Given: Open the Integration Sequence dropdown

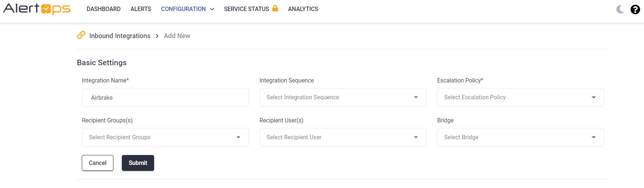Looking at the screenshot, I should pos(343,97).
